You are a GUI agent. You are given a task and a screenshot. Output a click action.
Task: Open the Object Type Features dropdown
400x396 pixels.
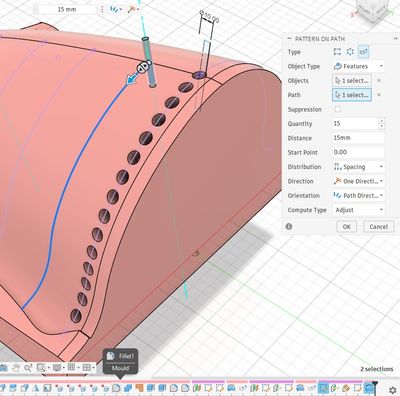(358, 66)
